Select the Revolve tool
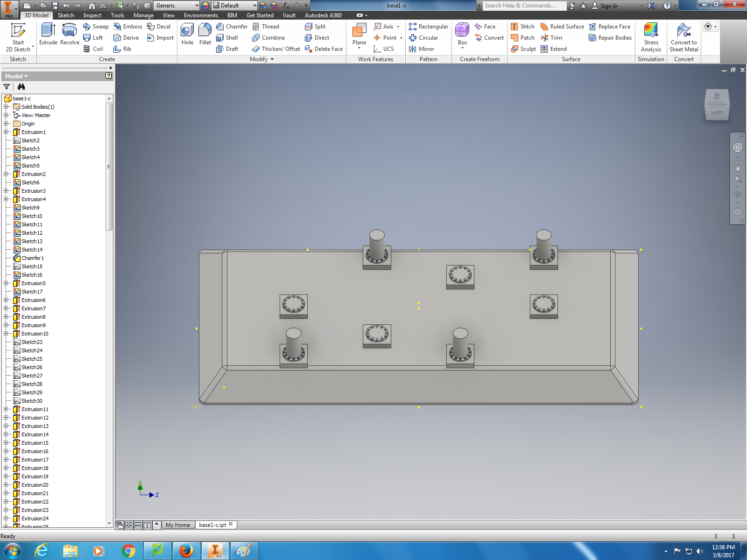The image size is (747, 560). [x=70, y=34]
